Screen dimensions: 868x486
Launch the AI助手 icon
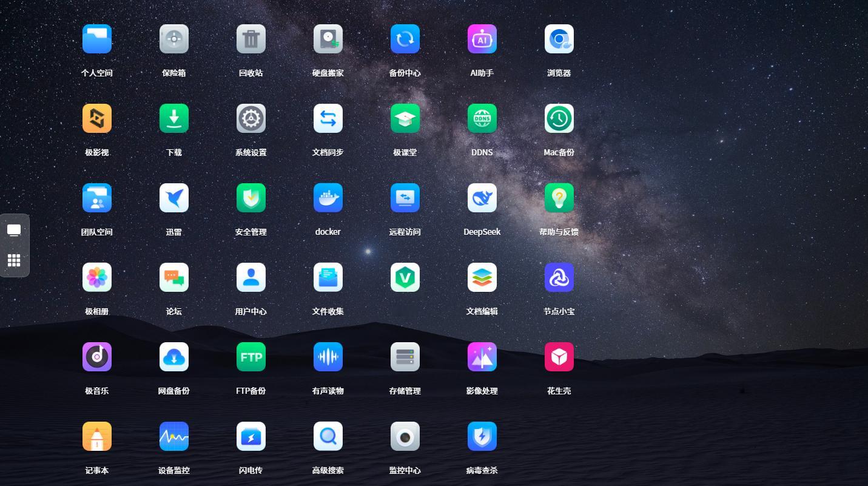(x=482, y=39)
